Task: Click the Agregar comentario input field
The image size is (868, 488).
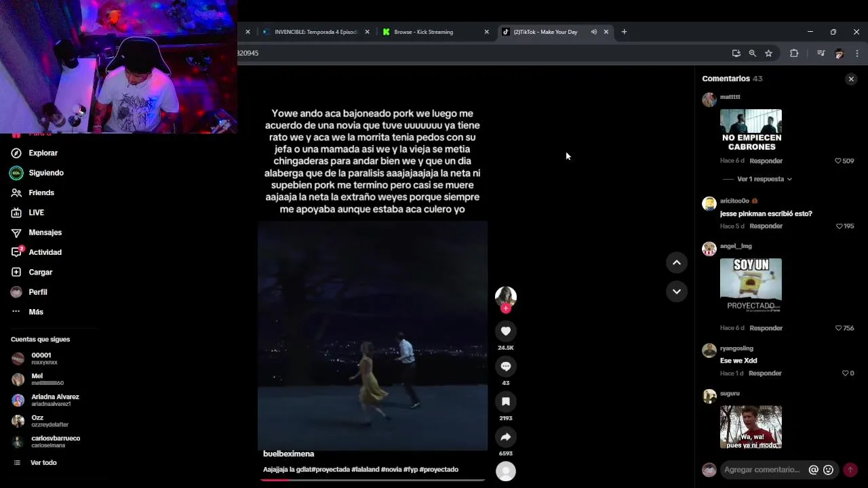Action: tap(762, 470)
